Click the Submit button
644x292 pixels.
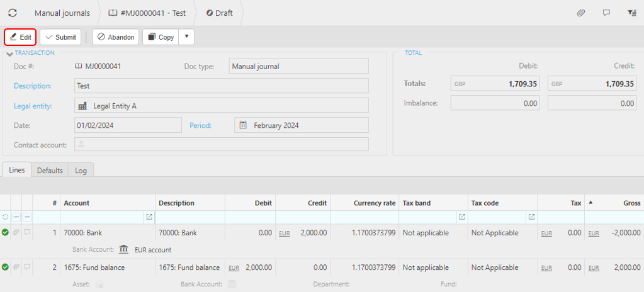(60, 37)
